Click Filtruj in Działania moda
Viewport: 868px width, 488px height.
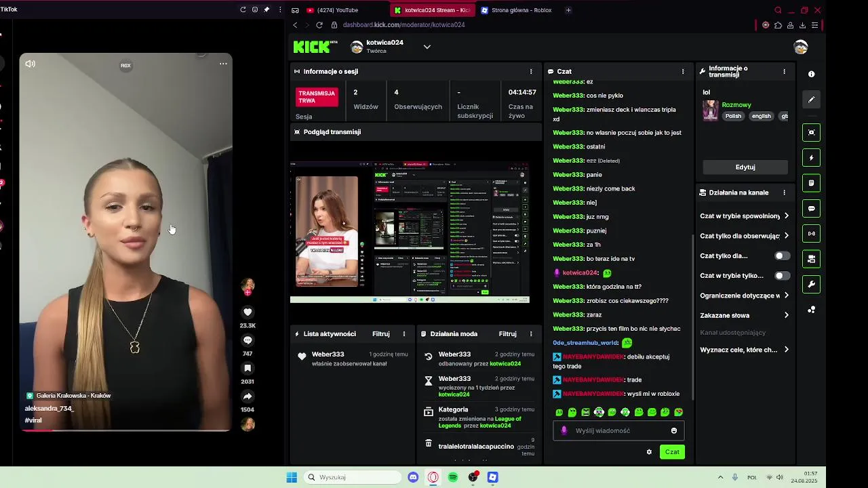(508, 333)
